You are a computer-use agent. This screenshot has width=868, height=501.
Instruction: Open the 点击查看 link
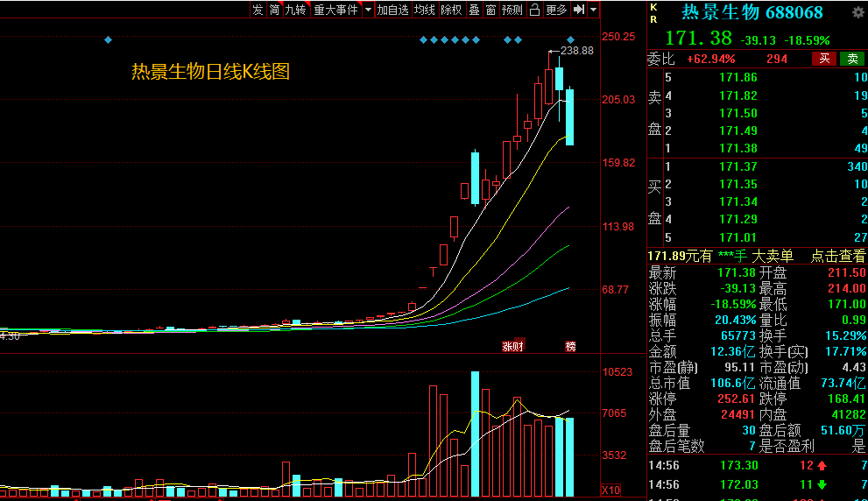[838, 256]
